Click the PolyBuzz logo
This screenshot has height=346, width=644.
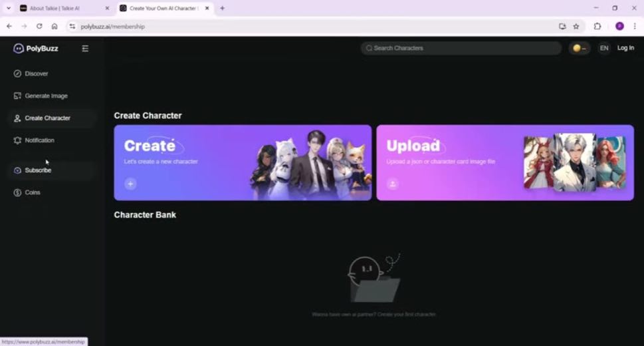pyautogui.click(x=36, y=49)
